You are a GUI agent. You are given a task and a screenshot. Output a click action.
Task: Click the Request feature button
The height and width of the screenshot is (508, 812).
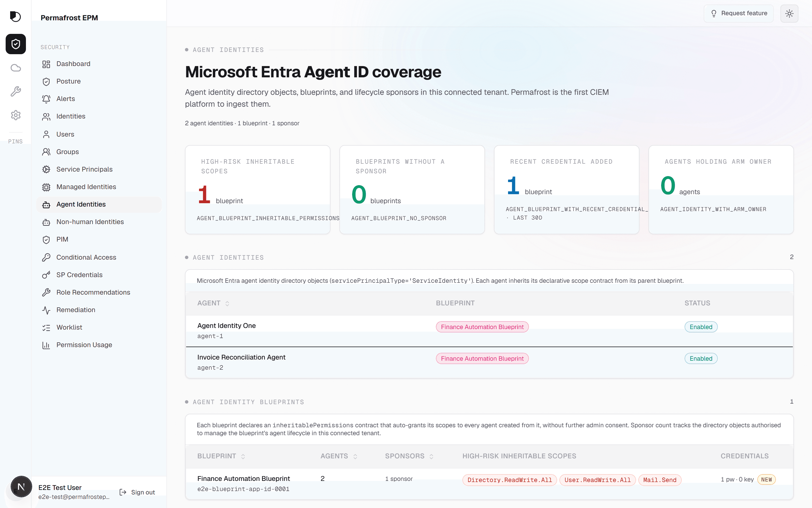tap(738, 14)
